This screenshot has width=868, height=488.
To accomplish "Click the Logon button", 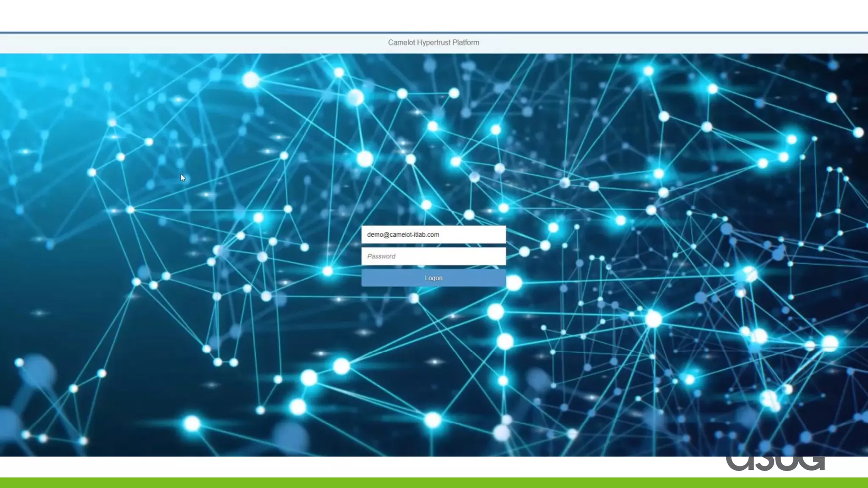I will point(433,278).
